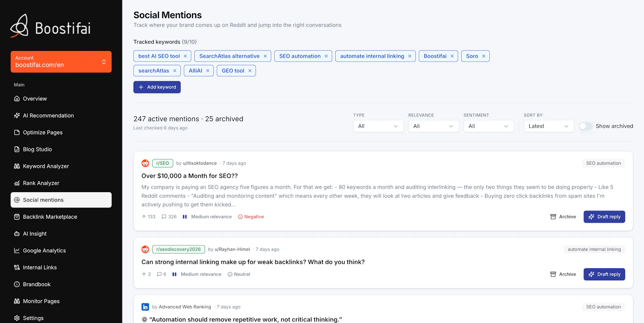Open the Type filter dropdown
Image resolution: width=644 pixels, height=323 pixels.
[378, 126]
